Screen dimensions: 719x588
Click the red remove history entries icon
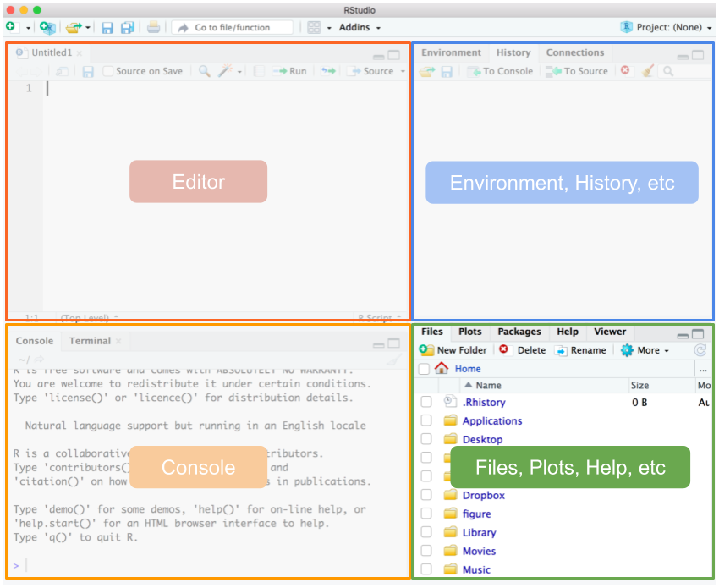625,70
